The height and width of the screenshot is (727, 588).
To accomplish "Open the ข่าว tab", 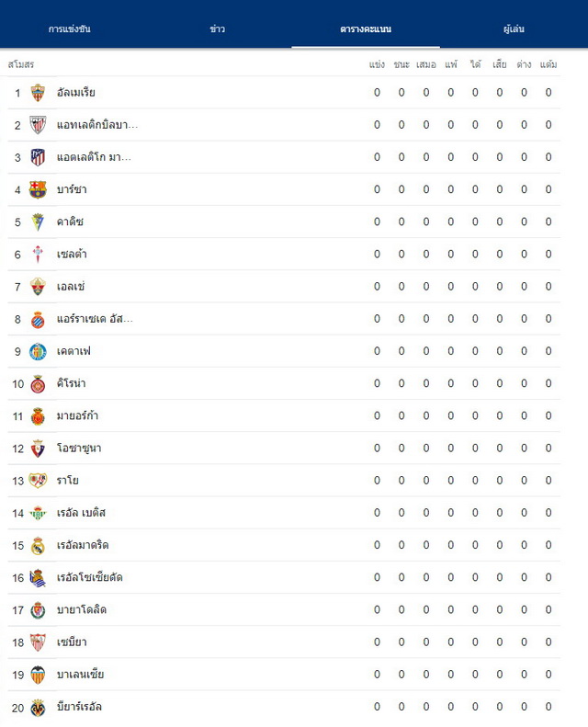I will pos(218,28).
